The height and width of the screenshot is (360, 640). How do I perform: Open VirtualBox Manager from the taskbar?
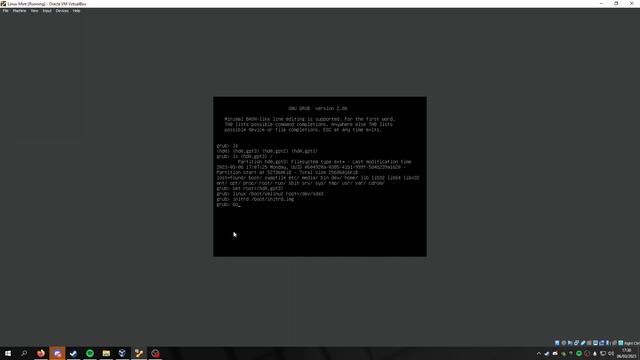click(x=122, y=353)
